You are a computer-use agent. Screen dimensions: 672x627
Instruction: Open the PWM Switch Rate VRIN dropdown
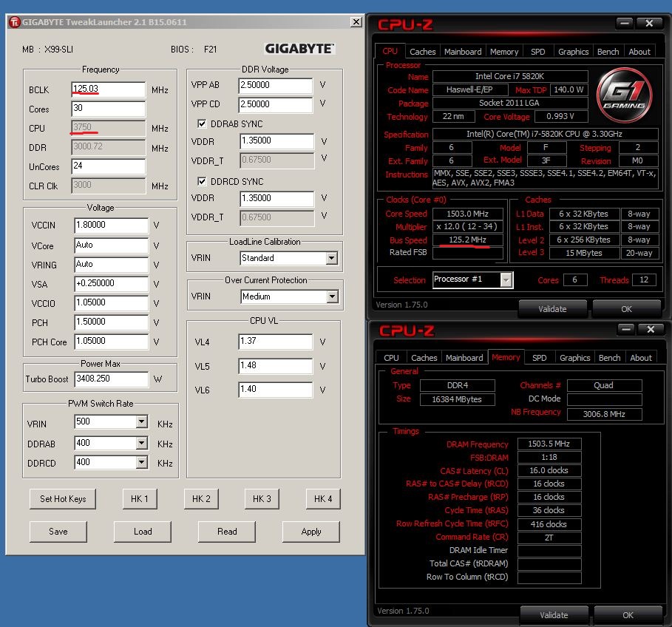(x=142, y=421)
